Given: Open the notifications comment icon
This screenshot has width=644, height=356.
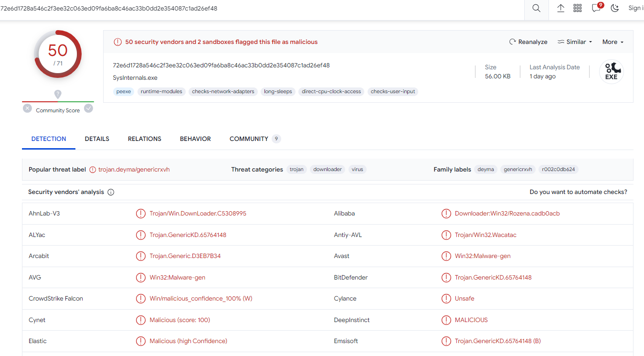Looking at the screenshot, I should coord(596,8).
